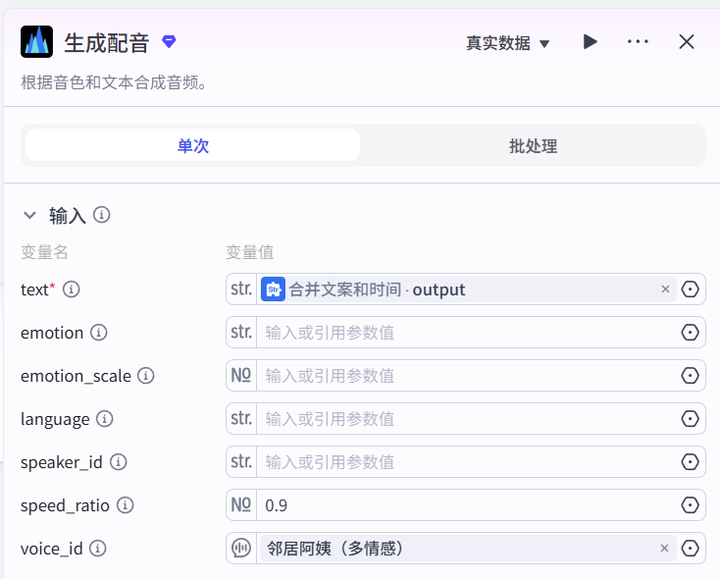Image resolution: width=720 pixels, height=579 pixels.
Task: Open reference picker for speed_ratio field
Action: click(x=690, y=505)
